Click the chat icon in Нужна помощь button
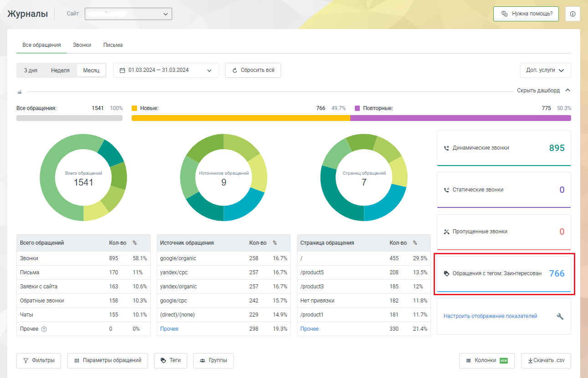 (504, 14)
